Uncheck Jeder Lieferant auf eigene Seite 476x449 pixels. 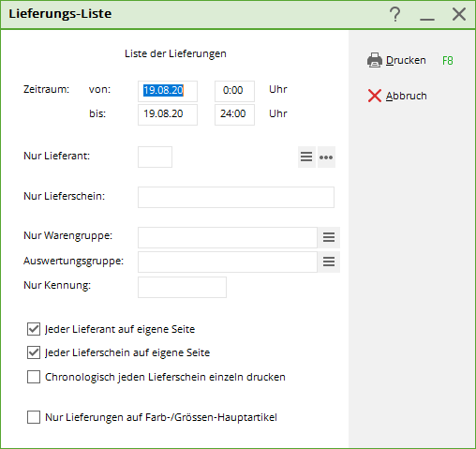tap(34, 329)
